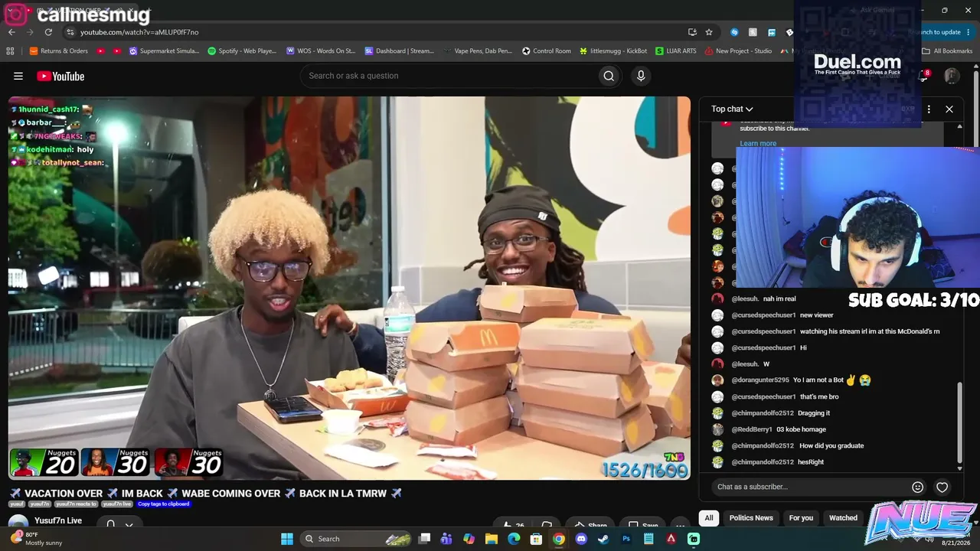Viewport: 980px width, 551px height.
Task: Open Dashboard | Stream... bookmark
Action: (400, 51)
